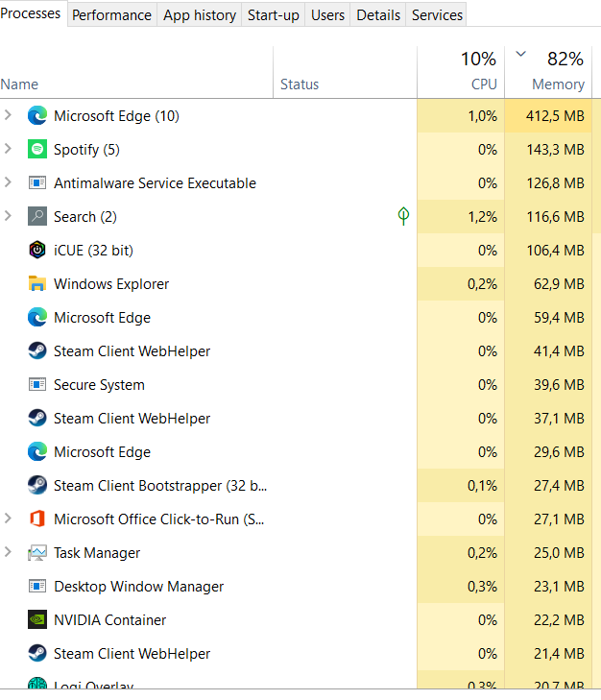Switch to the Processes tab
This screenshot has height=700, width=601.
tap(31, 13)
